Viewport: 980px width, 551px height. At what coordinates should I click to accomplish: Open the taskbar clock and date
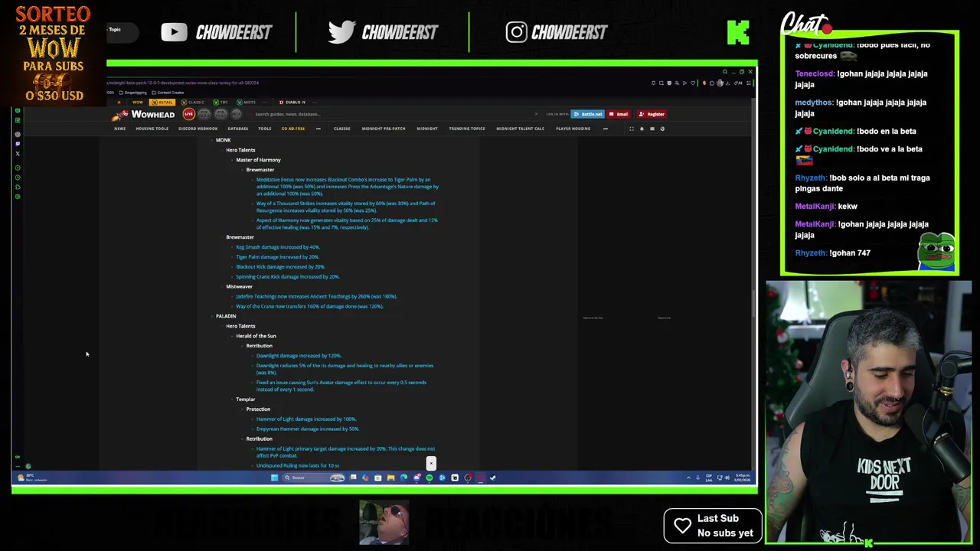743,478
